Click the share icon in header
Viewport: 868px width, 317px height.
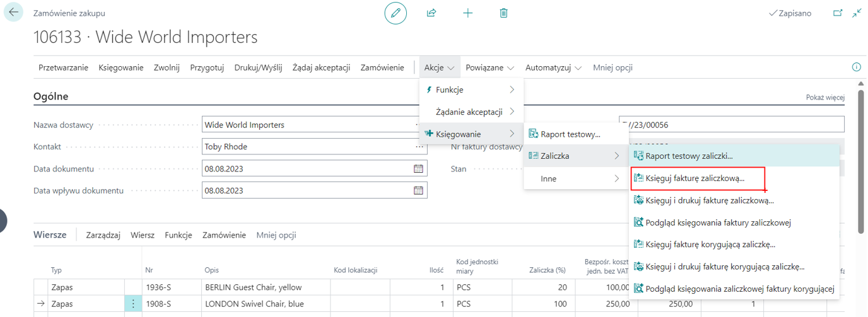431,13
